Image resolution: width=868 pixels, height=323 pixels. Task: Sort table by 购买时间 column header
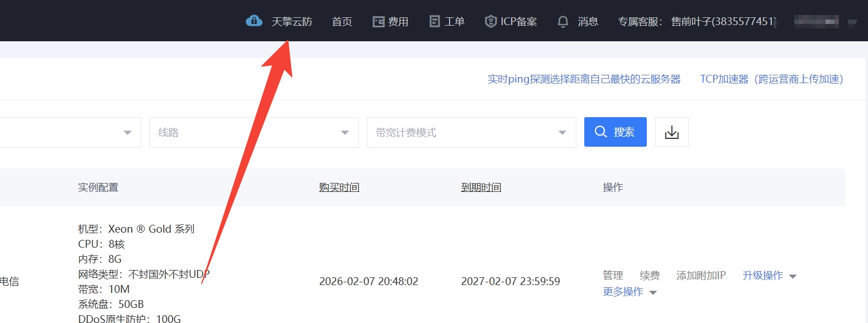[x=339, y=187]
